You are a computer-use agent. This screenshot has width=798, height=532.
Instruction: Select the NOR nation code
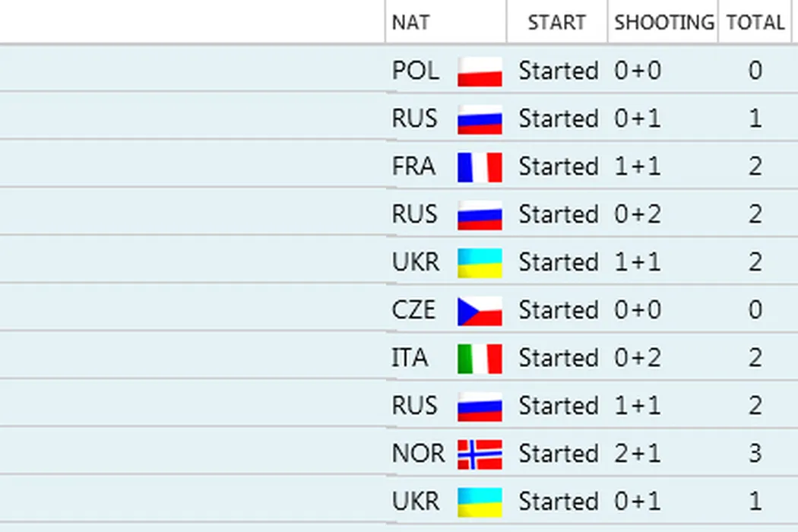point(418,454)
